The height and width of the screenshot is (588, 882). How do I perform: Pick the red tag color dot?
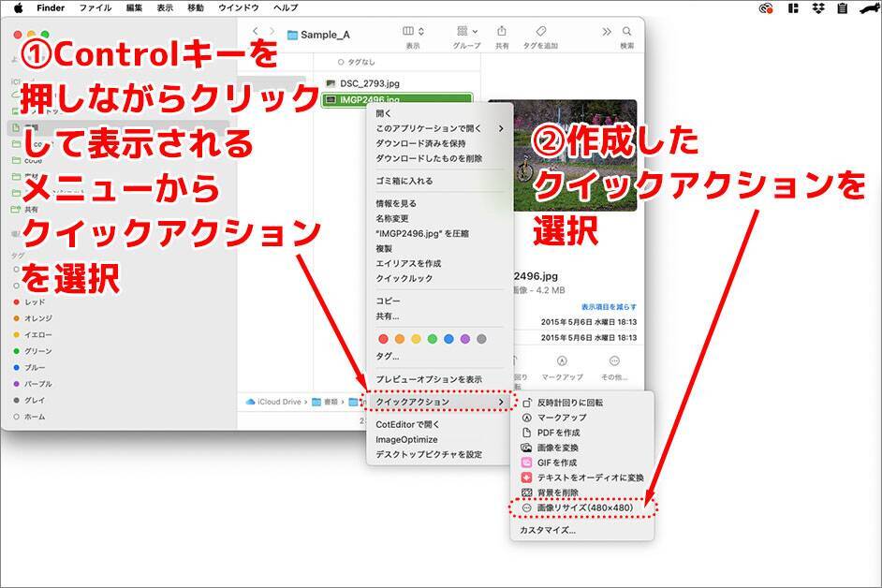[383, 339]
